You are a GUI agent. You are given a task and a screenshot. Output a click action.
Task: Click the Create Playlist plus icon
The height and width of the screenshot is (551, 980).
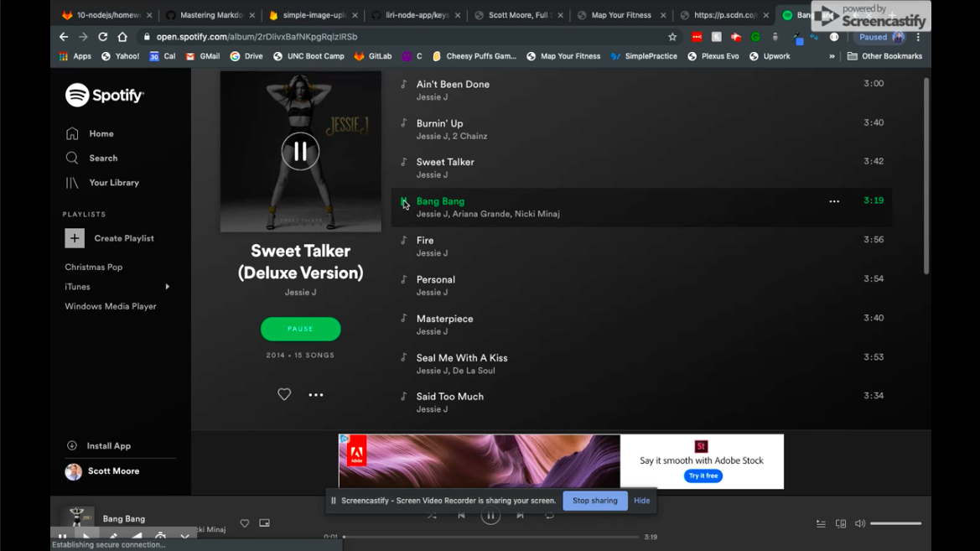click(x=75, y=238)
